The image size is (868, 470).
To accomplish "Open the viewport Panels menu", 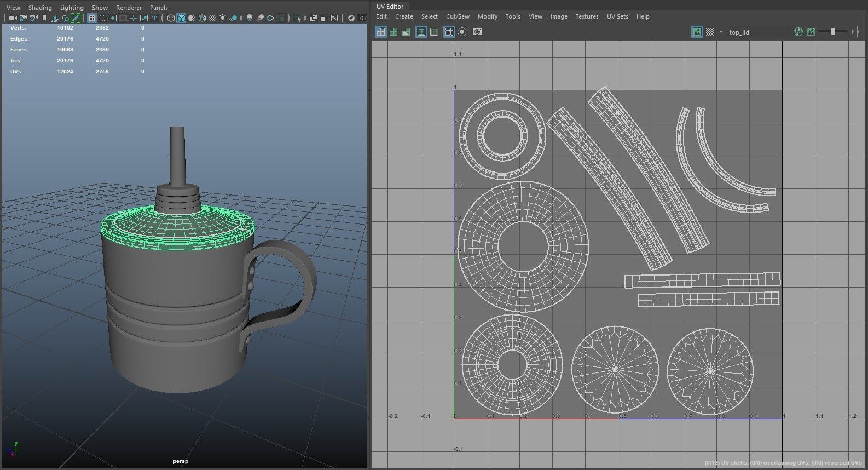I will pyautogui.click(x=159, y=8).
